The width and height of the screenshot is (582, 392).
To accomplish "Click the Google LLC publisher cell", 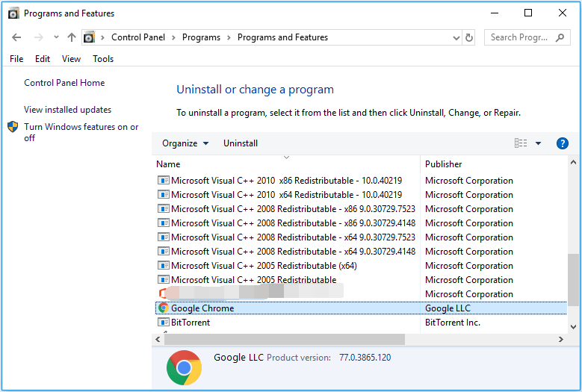I will tap(448, 308).
